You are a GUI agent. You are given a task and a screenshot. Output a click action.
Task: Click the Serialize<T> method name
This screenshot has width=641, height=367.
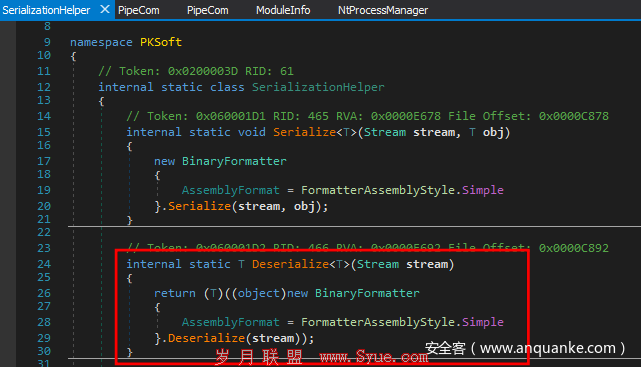coord(304,132)
